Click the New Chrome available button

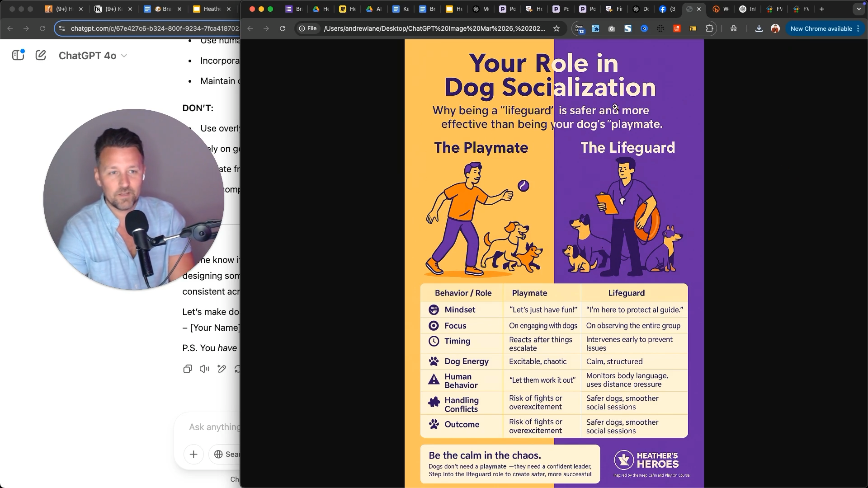coord(821,28)
